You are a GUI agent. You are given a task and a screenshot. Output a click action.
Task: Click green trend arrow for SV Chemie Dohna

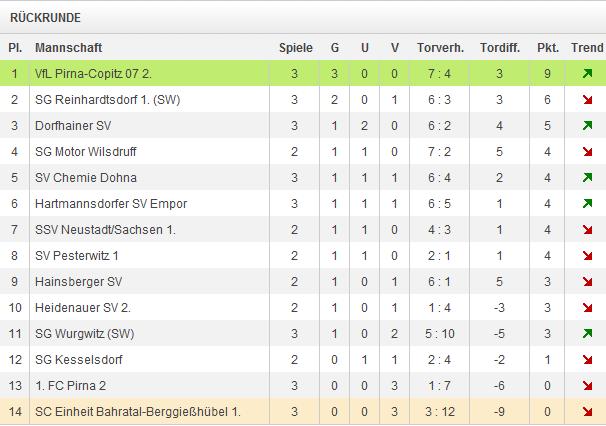point(587,177)
